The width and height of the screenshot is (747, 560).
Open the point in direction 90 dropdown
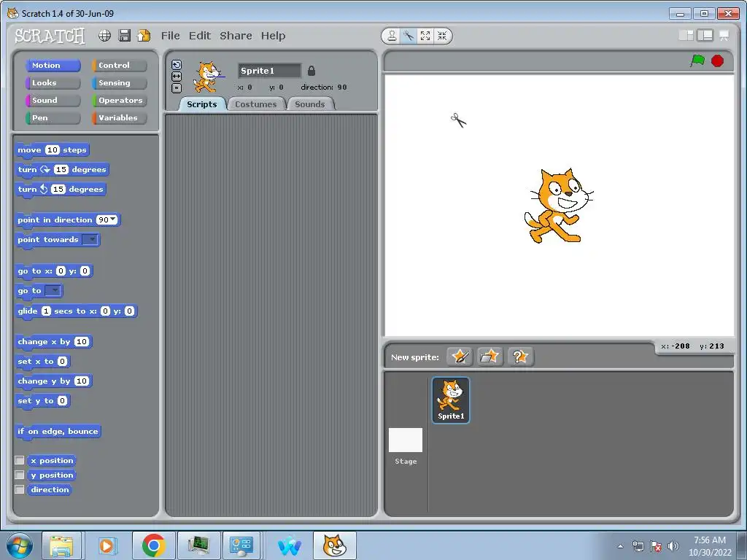(113, 219)
